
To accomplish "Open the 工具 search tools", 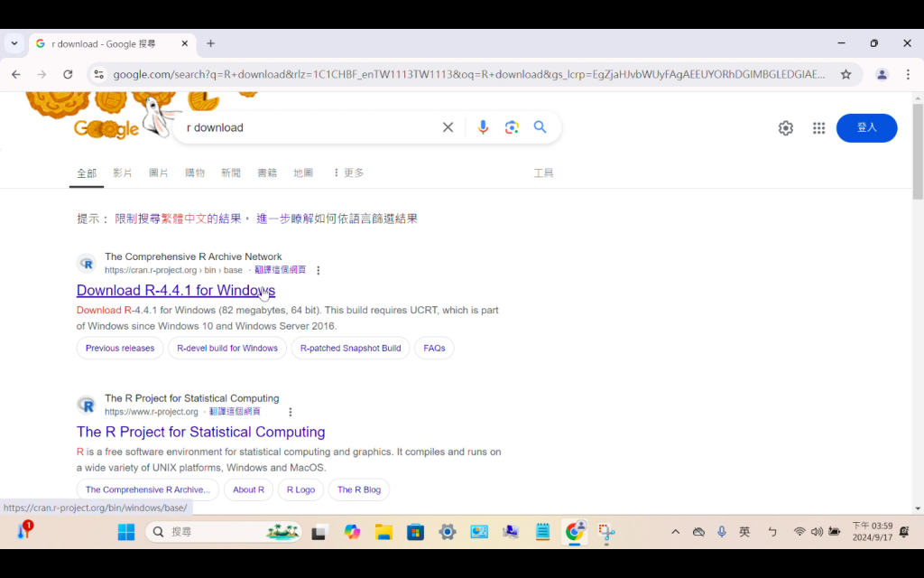I will click(543, 172).
